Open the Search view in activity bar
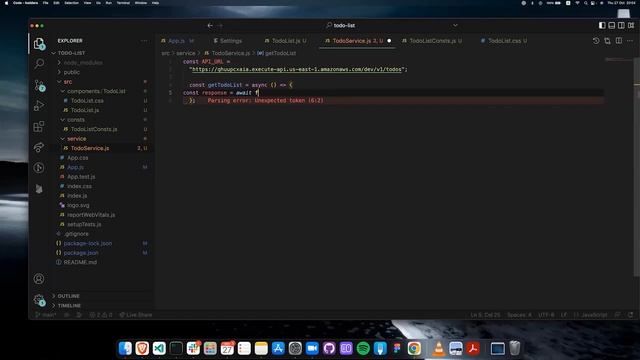 point(39,64)
